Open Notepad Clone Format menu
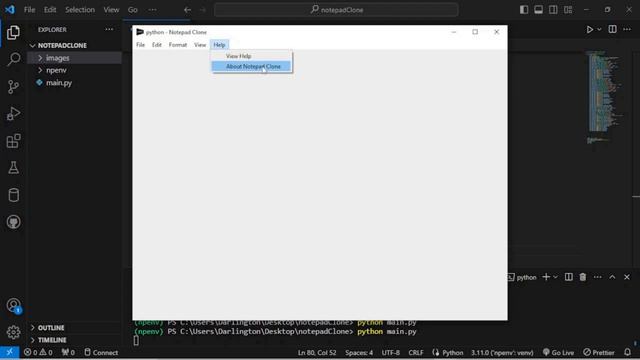Image resolution: width=640 pixels, height=360 pixels. point(178,45)
